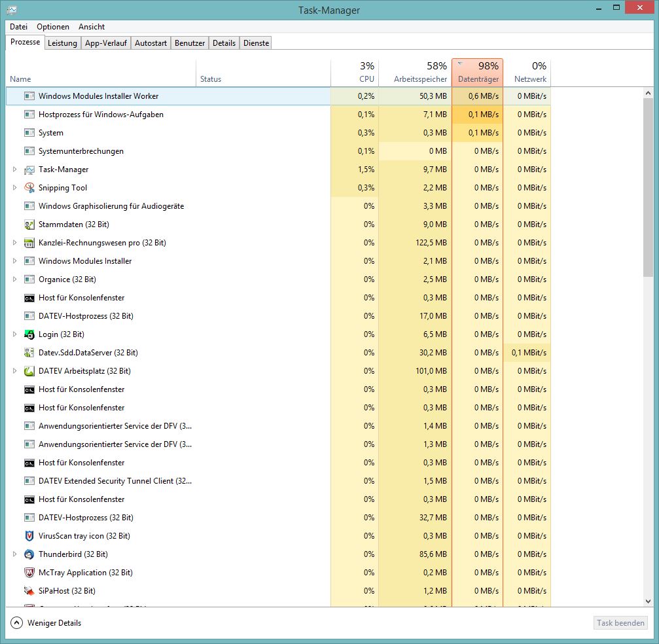
Task: Sort by the Status column header
Action: tap(263, 72)
